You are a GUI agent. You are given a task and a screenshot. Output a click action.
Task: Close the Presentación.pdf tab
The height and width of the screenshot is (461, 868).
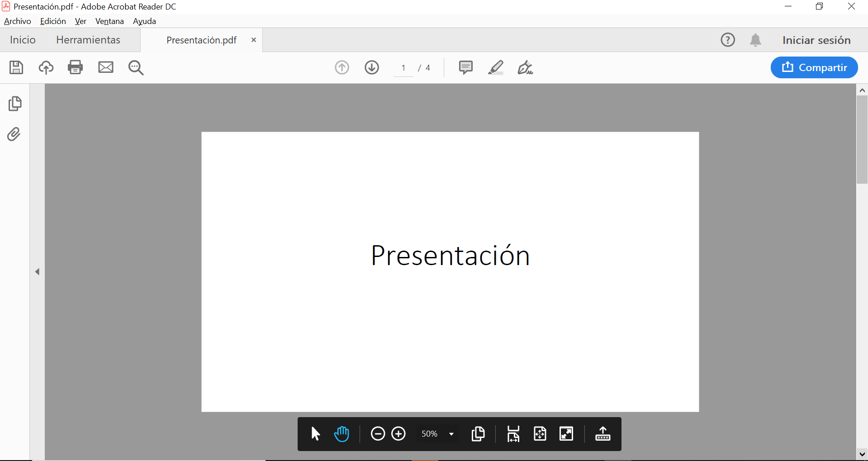point(254,40)
